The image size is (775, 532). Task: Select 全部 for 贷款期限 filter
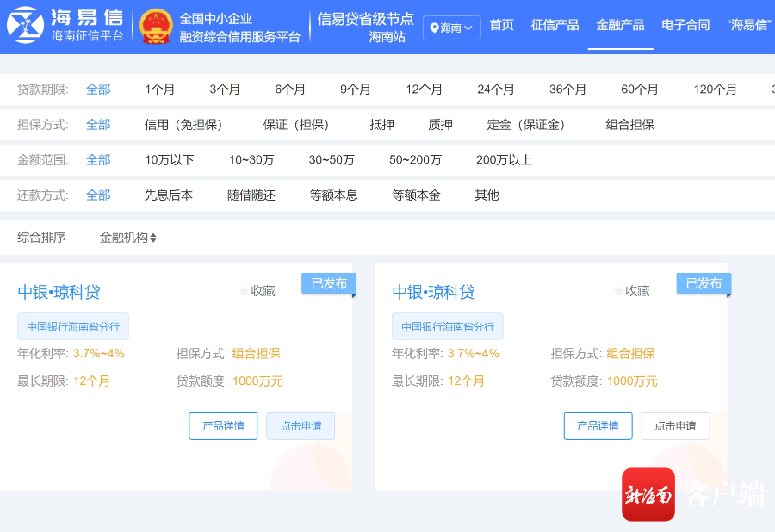click(98, 90)
